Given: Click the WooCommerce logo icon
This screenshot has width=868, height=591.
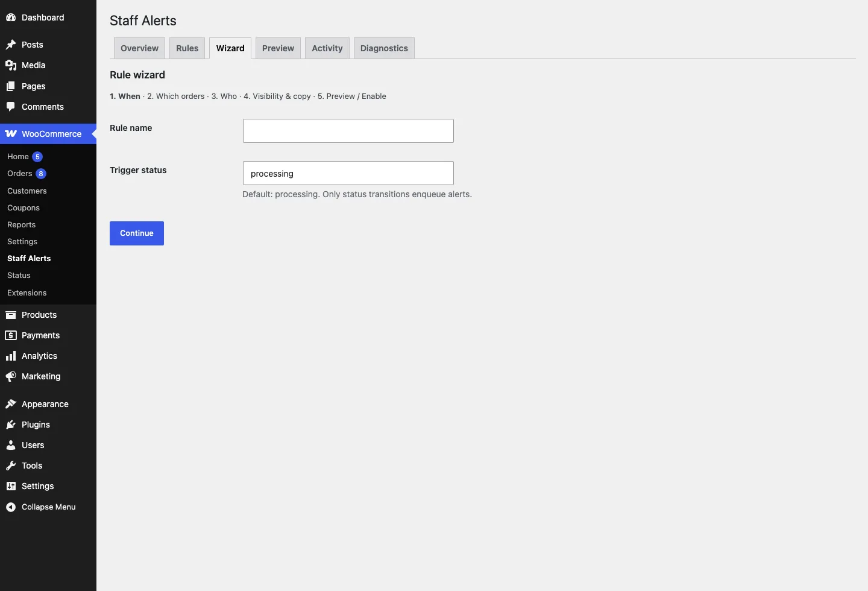Looking at the screenshot, I should [x=11, y=134].
